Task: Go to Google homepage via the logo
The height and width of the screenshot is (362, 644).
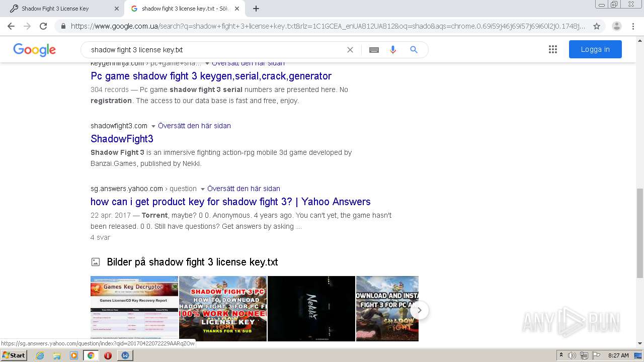Action: (x=34, y=50)
